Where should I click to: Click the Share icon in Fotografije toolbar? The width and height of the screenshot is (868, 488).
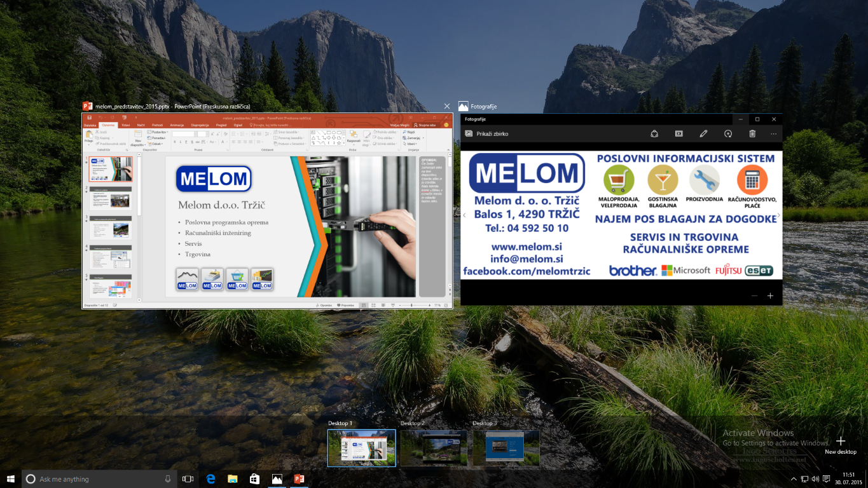(x=654, y=133)
